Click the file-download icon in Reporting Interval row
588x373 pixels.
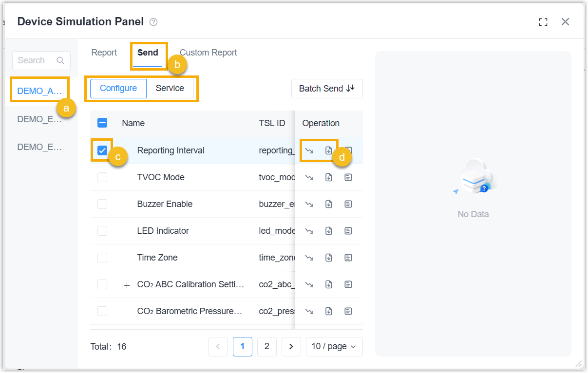pos(329,150)
